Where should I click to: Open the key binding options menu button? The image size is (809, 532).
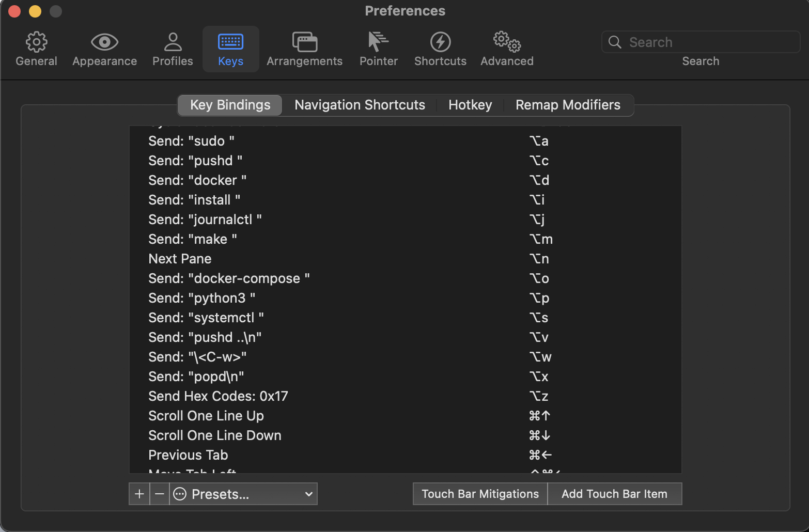coord(179,494)
